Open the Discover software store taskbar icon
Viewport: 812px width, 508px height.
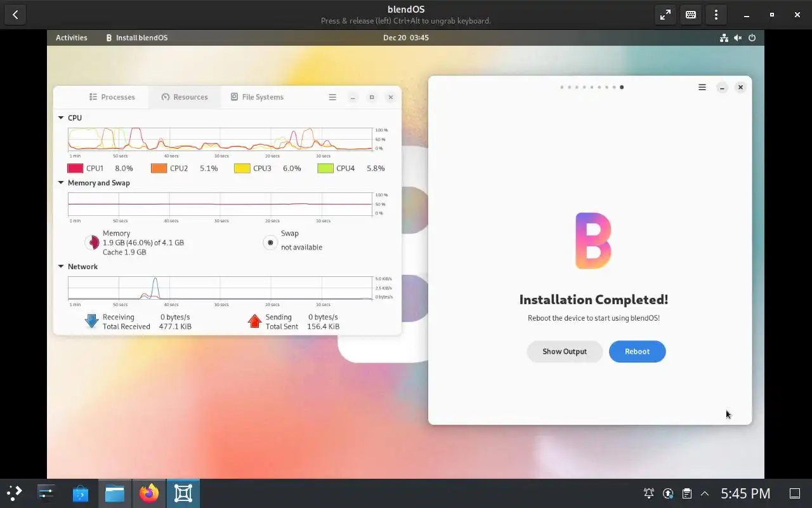coord(81,493)
